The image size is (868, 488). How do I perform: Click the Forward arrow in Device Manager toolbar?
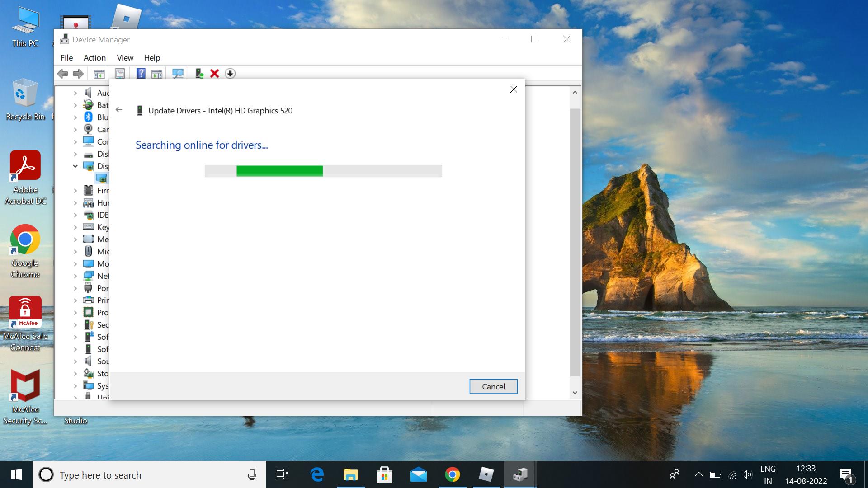[78, 74]
